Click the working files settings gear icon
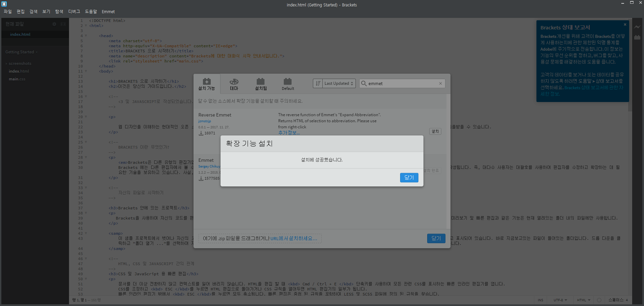 (54, 24)
